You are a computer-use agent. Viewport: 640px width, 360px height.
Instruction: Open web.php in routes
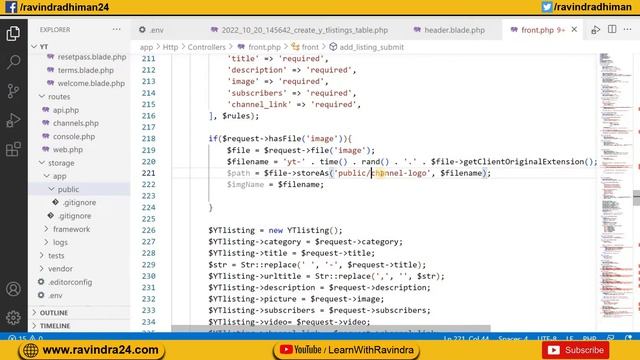68,150
